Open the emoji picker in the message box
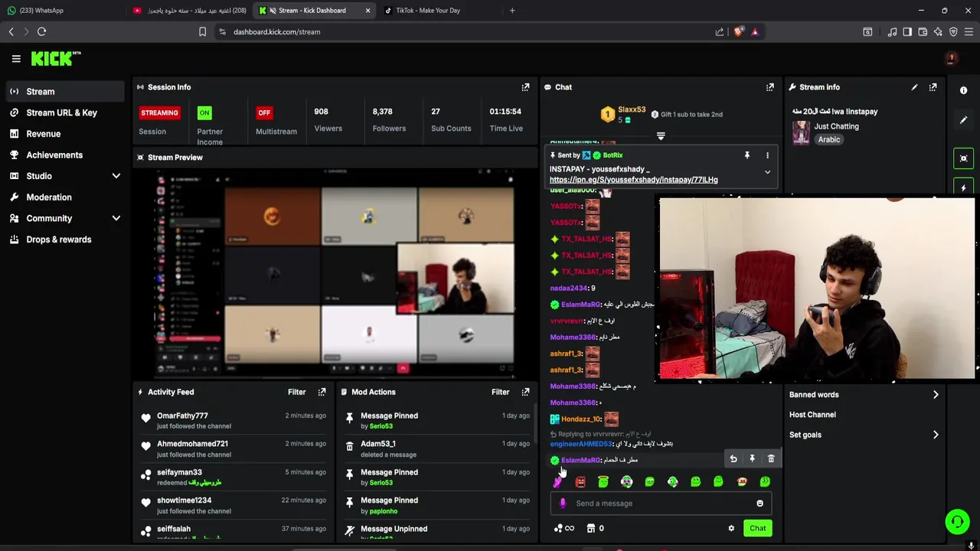Screen dimensions: 980x551 759,504
